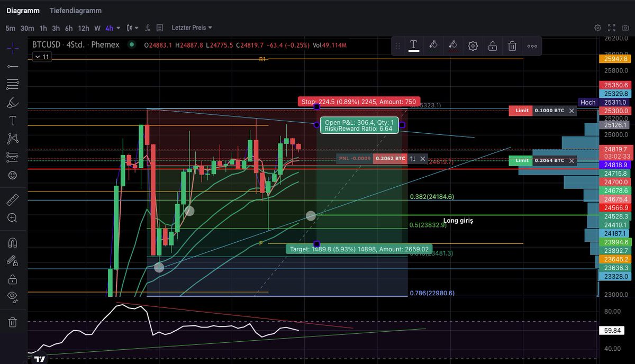Screen dimensions: 635x364
Task: Open more options in floating toolbar
Action: pos(532,46)
